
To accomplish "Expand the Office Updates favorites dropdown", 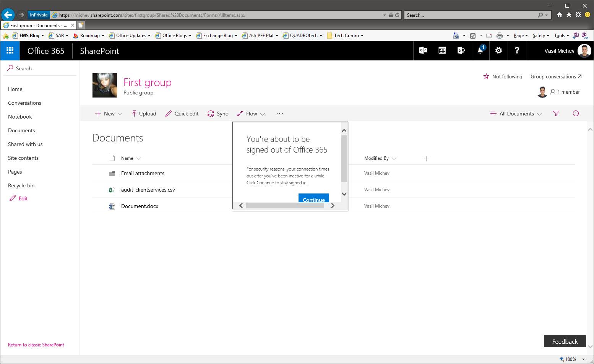I will [x=149, y=36].
